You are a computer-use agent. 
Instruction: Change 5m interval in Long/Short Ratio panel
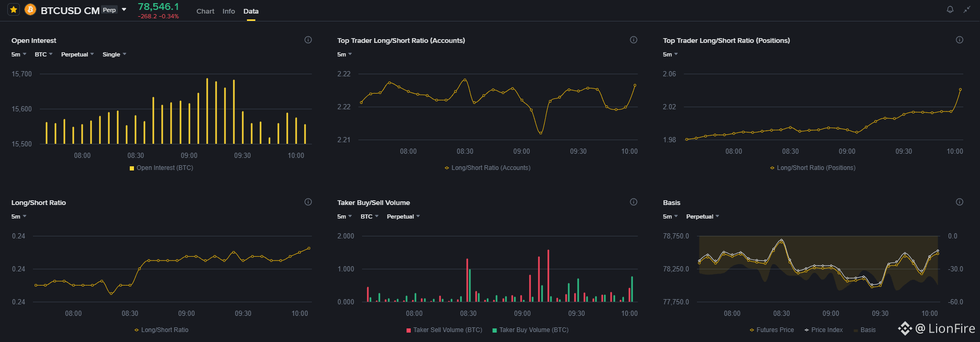(19, 216)
